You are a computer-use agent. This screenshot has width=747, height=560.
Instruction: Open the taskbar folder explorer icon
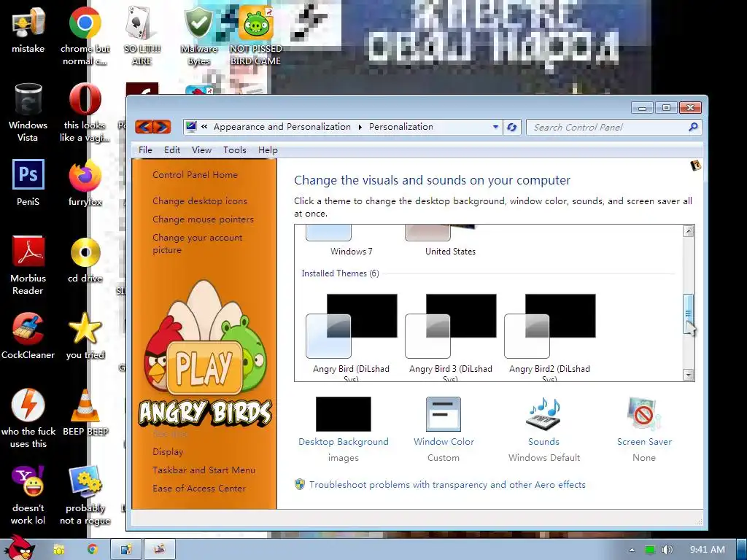point(59,550)
